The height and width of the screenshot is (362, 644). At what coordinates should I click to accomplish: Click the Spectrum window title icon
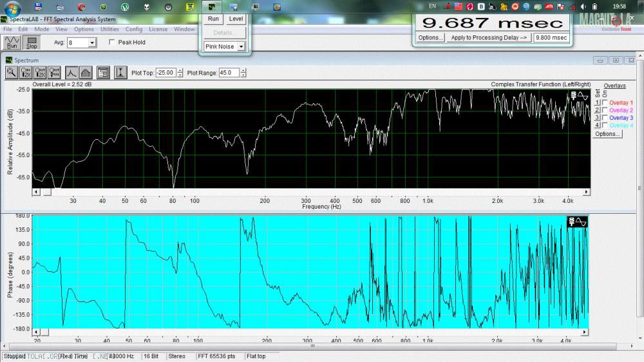[x=9, y=60]
